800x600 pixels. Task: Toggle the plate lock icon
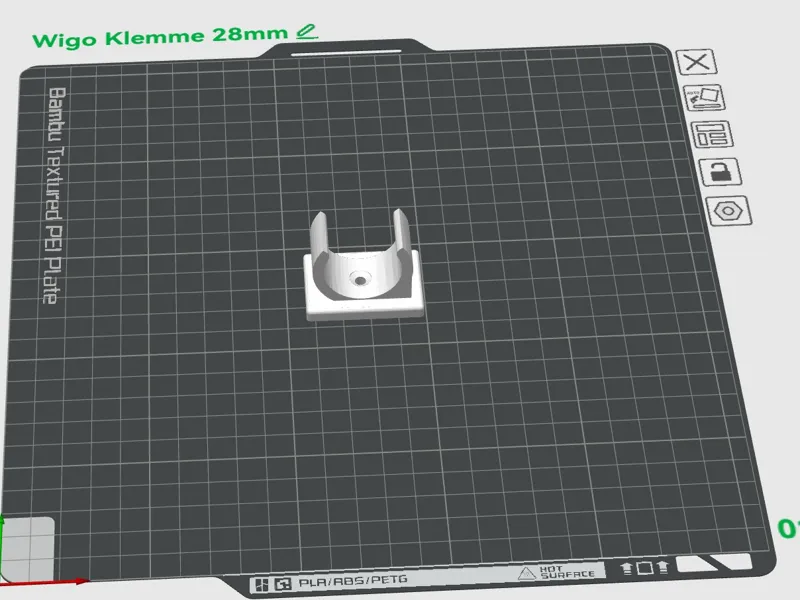pyautogui.click(x=720, y=171)
